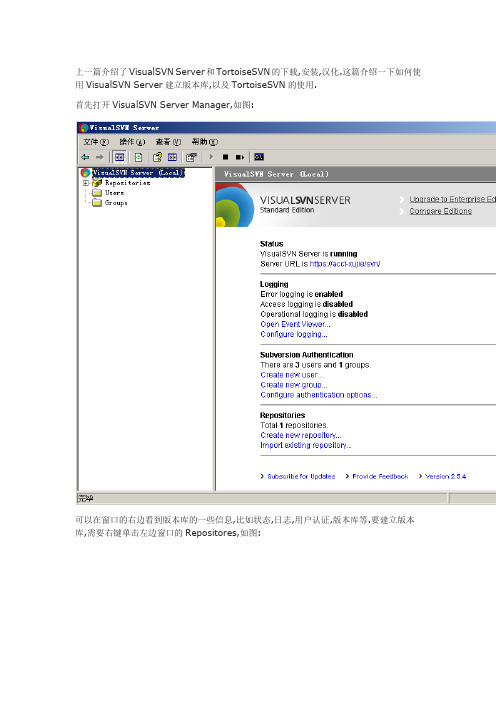Click the Groups folder icon in tree
This screenshot has width=496, height=702.
pyautogui.click(x=97, y=203)
